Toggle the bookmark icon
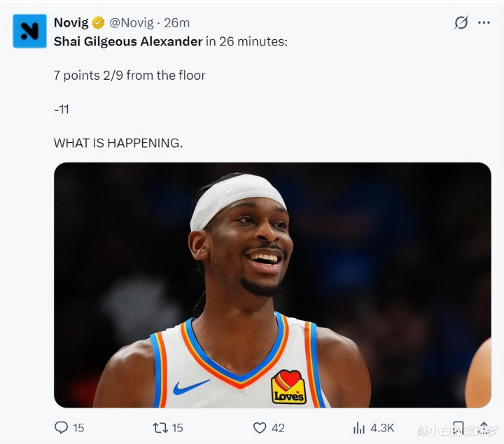Image resolution: width=504 pixels, height=444 pixels. [x=458, y=428]
